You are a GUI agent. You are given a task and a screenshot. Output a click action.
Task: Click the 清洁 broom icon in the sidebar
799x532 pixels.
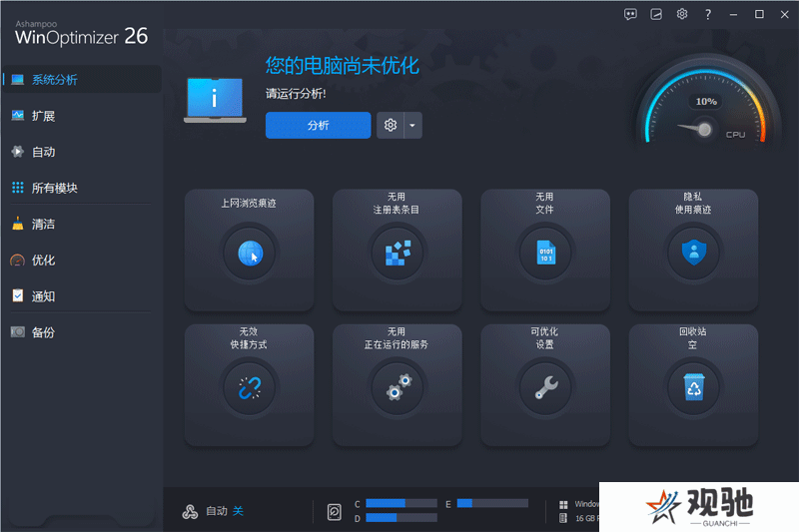[x=18, y=224]
